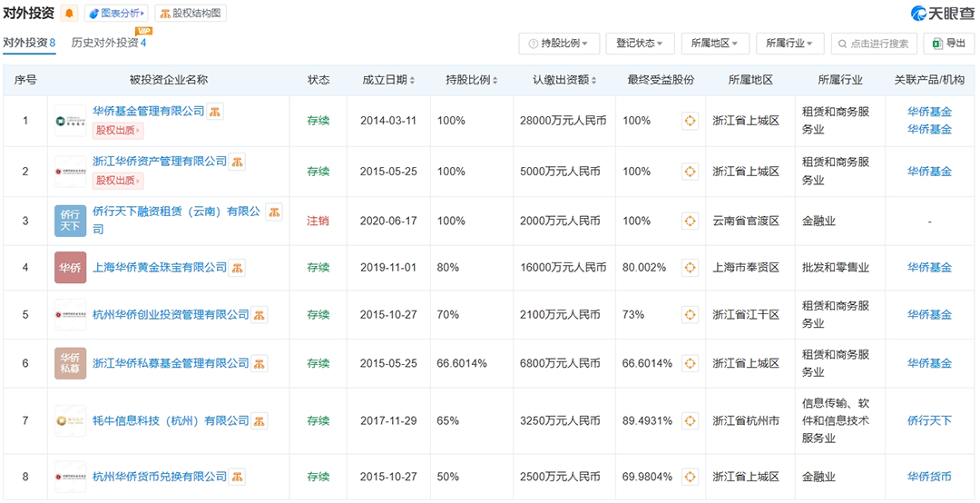Click the orange bell alert icon

(71, 14)
